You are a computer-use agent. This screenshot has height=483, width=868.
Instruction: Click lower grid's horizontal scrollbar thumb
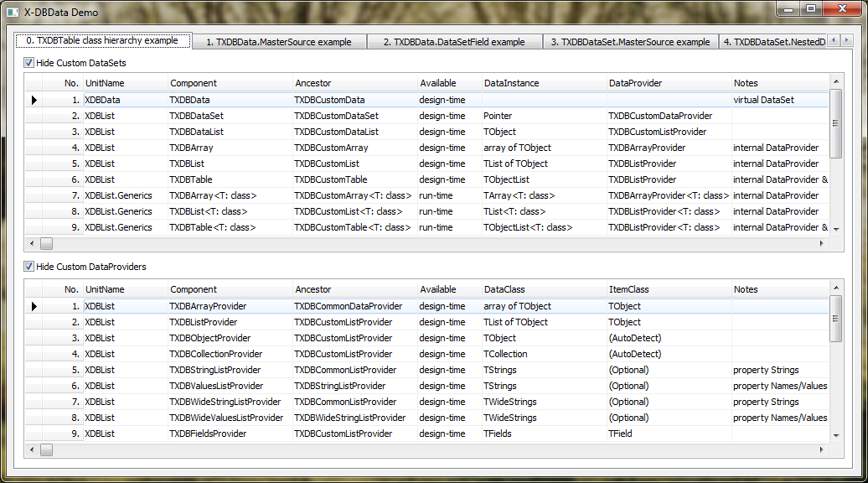(x=47, y=450)
